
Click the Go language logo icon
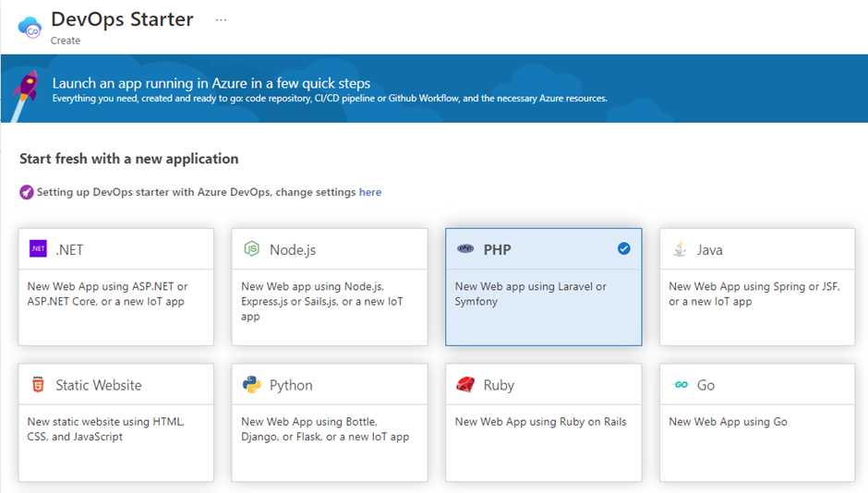point(681,384)
